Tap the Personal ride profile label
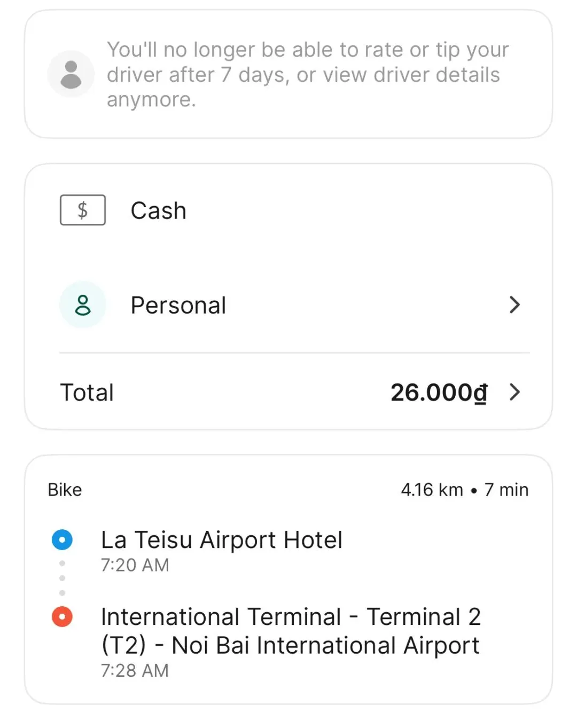The image size is (577, 728). pos(178,306)
